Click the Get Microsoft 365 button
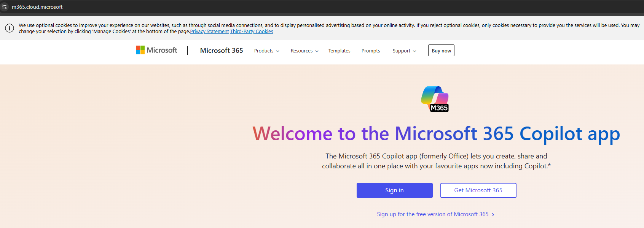This screenshot has width=644, height=228. point(478,190)
